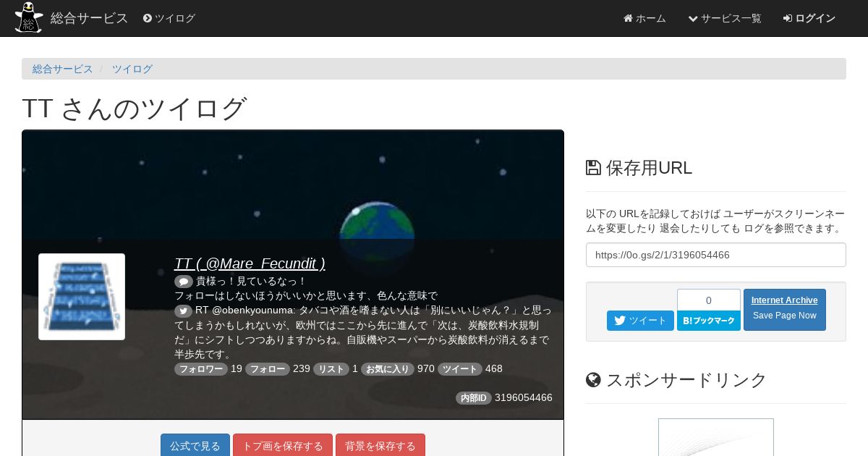Click the ツイート count badge
The width and height of the screenshot is (868, 456).
coord(460,369)
